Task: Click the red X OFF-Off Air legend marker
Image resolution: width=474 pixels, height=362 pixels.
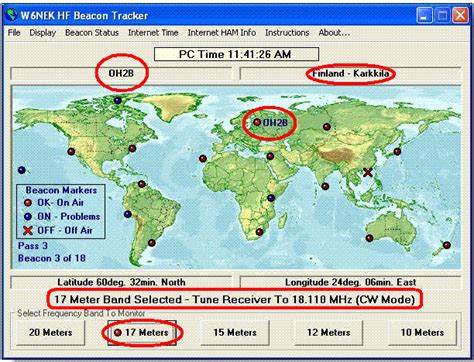Action: [x=28, y=230]
